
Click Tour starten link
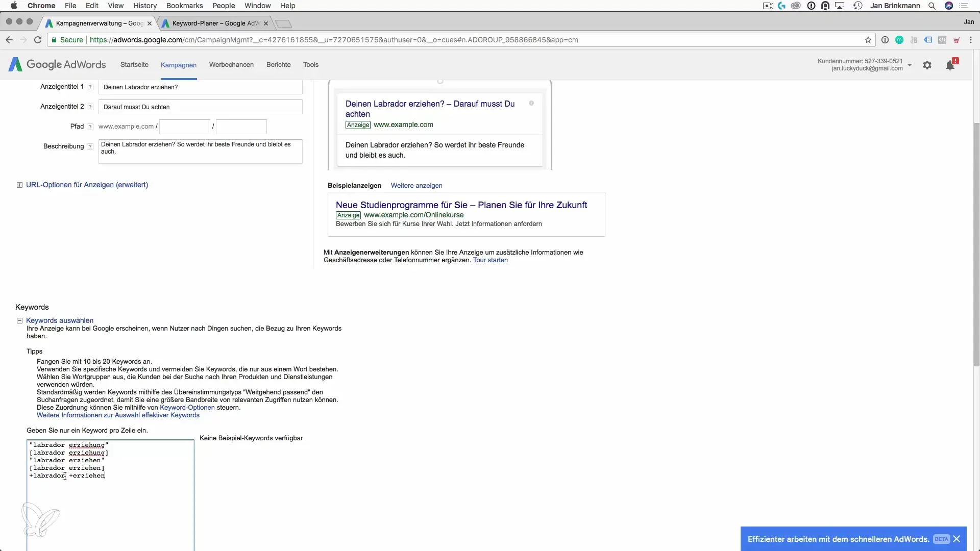pos(491,260)
